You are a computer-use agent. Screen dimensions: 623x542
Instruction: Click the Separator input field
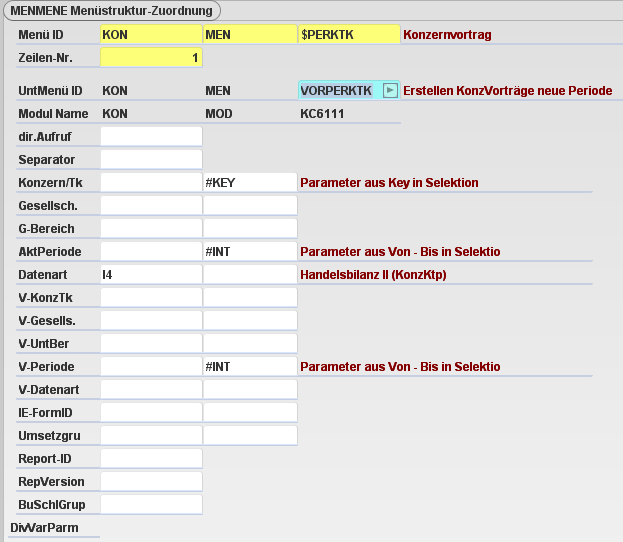(151, 159)
